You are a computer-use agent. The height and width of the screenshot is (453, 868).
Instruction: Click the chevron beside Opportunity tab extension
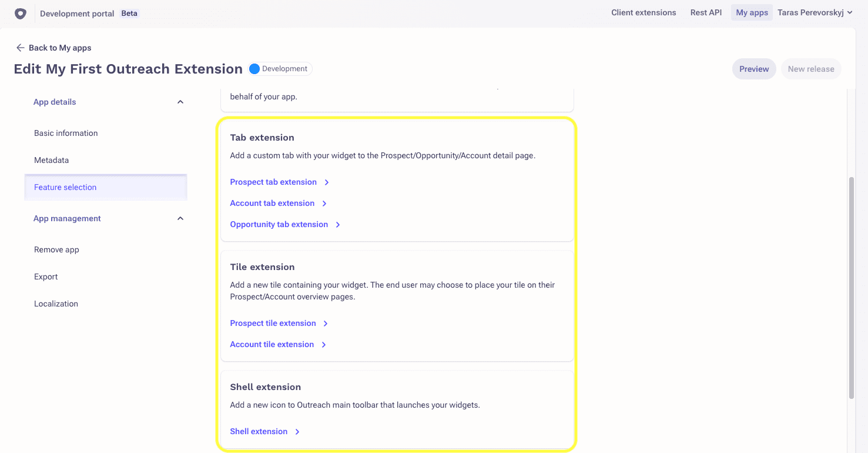click(x=338, y=224)
